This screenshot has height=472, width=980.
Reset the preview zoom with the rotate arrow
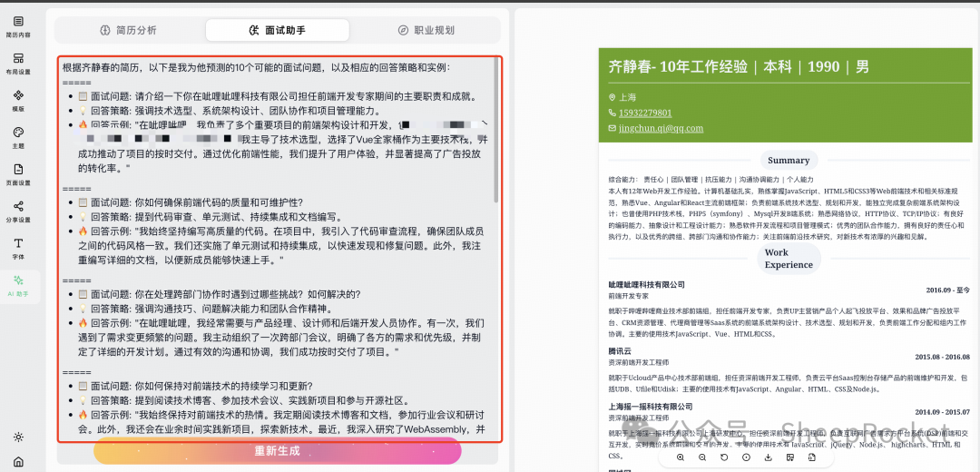[x=724, y=457]
